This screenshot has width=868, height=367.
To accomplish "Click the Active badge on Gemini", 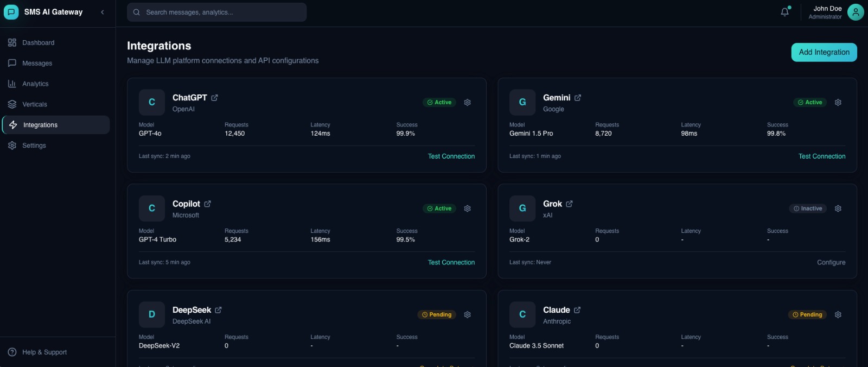I will (x=810, y=103).
